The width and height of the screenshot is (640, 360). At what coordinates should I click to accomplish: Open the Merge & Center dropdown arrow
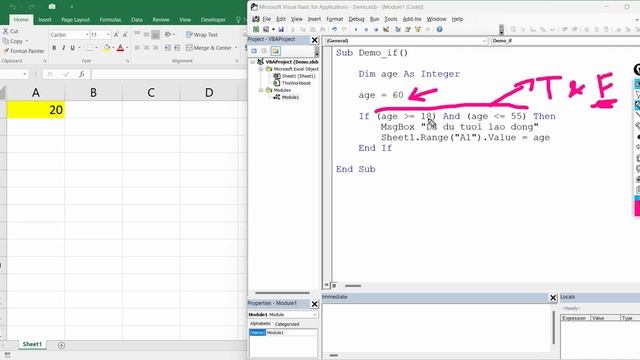[x=236, y=48]
